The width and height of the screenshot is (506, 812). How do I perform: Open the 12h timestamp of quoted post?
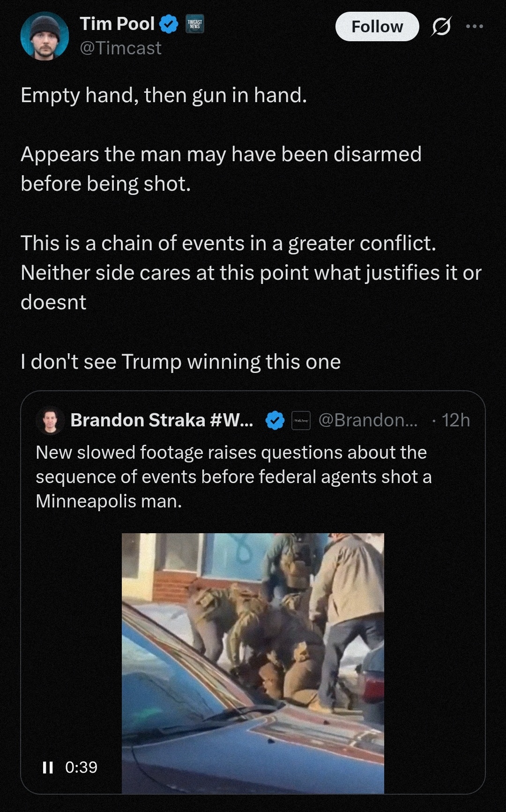(x=455, y=420)
